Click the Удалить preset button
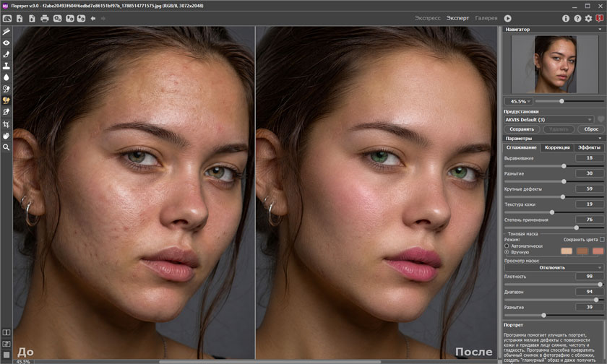The width and height of the screenshot is (607, 364). tap(559, 129)
